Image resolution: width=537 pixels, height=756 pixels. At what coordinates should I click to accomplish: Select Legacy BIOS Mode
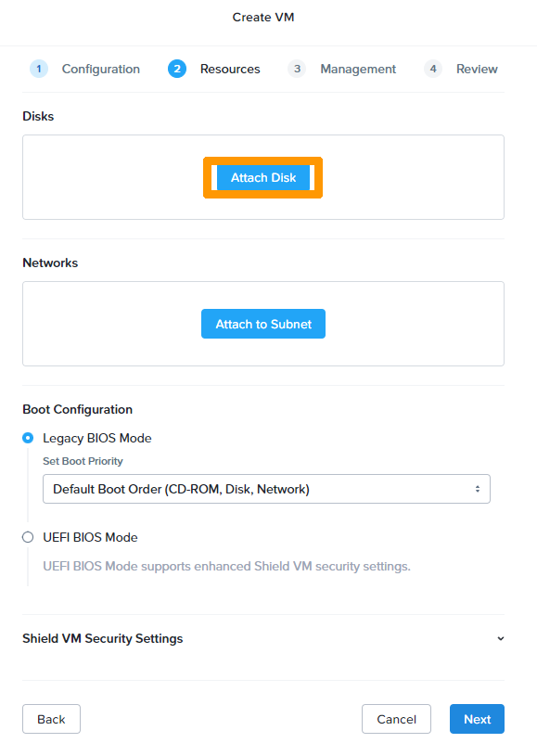coord(27,437)
